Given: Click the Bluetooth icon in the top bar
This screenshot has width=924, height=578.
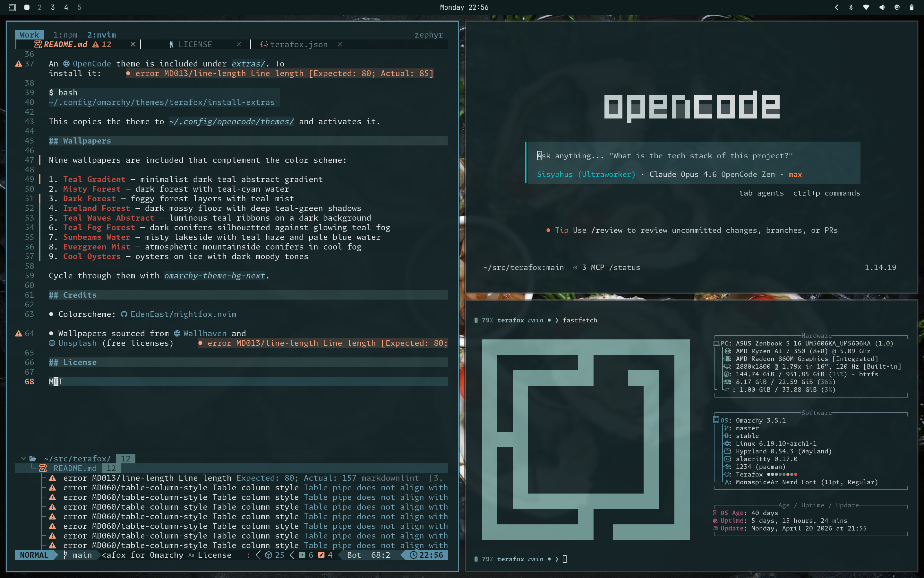Looking at the screenshot, I should (x=851, y=7).
